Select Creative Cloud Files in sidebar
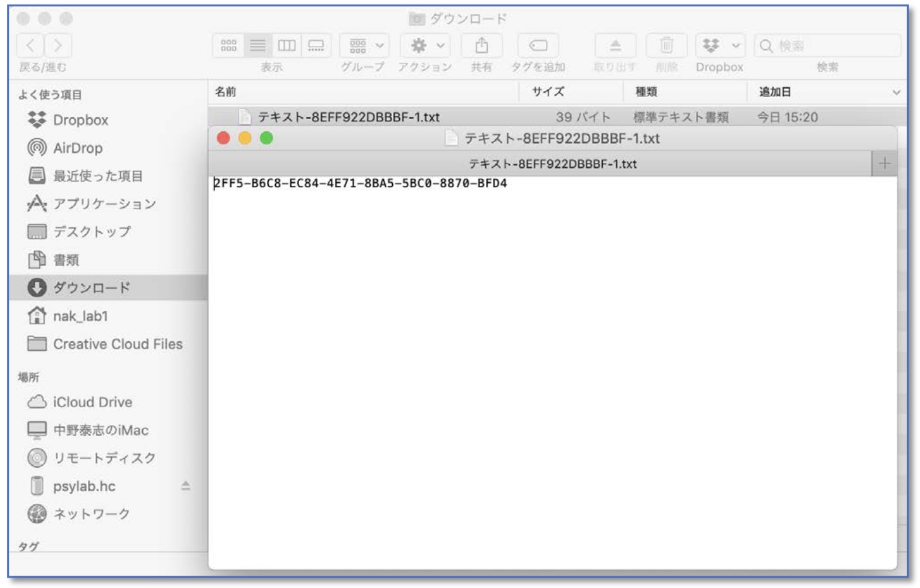 [118, 344]
